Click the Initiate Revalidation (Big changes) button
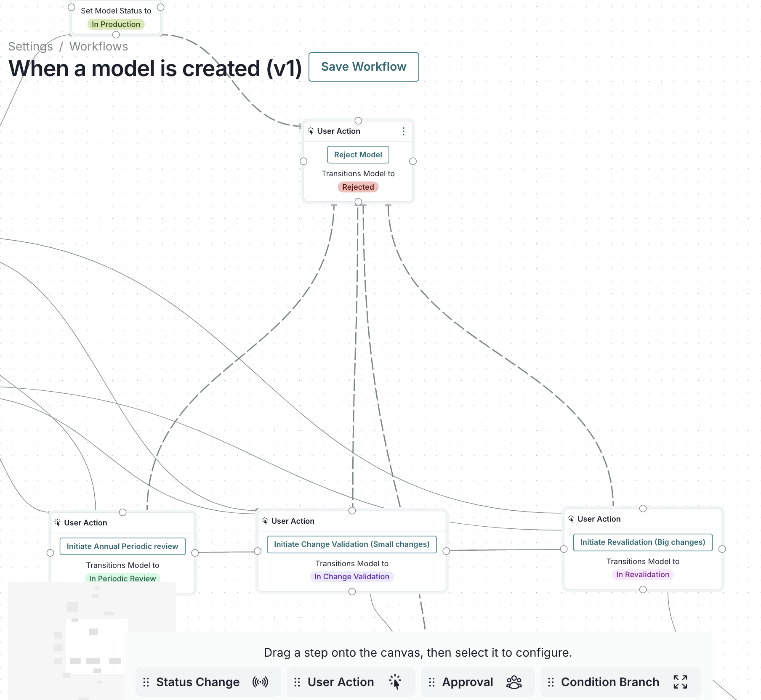Screen dimensions: 761x700 pyautogui.click(x=642, y=542)
